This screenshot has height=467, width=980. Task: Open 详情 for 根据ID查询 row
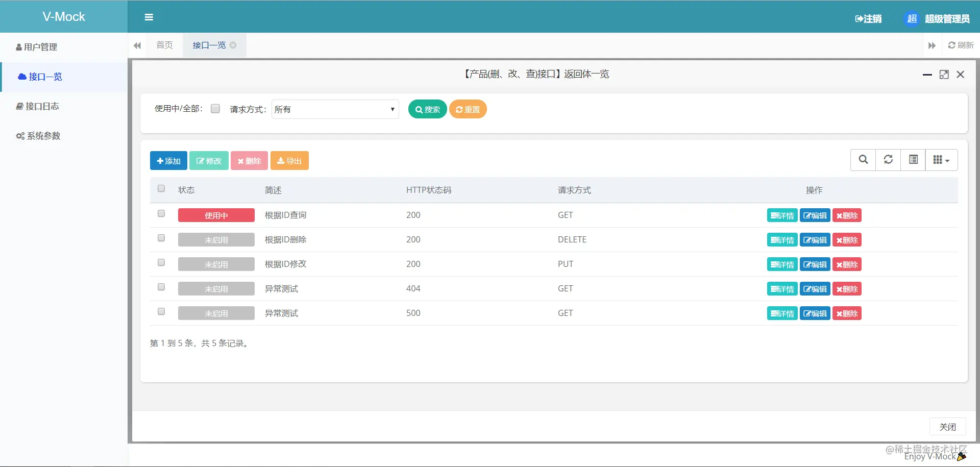tap(782, 215)
